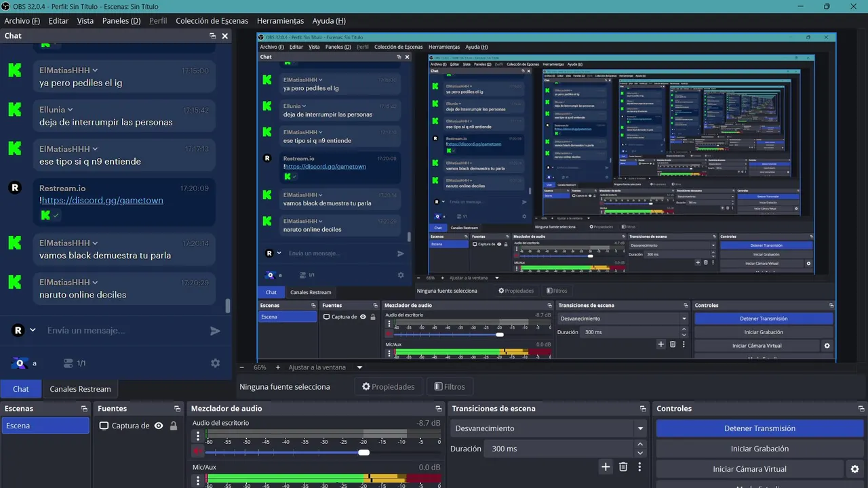Open options menu for Audio del escritorio
868x488 pixels.
pos(198,435)
